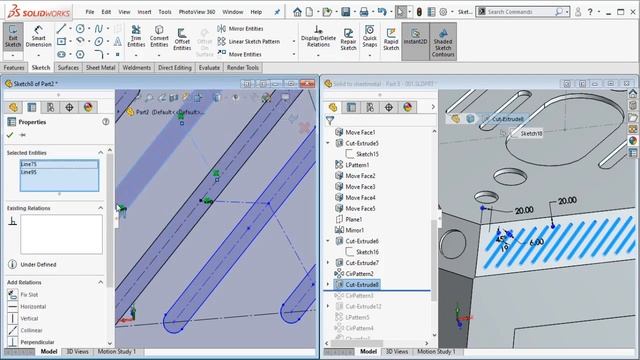Open Motion Study 1 tab in left window
Screen dimensions: 640x360
pyautogui.click(x=117, y=351)
